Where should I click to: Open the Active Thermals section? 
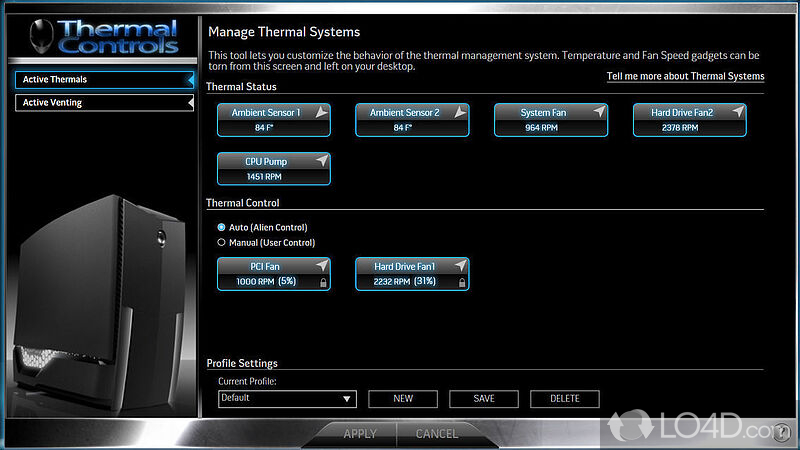(x=104, y=79)
